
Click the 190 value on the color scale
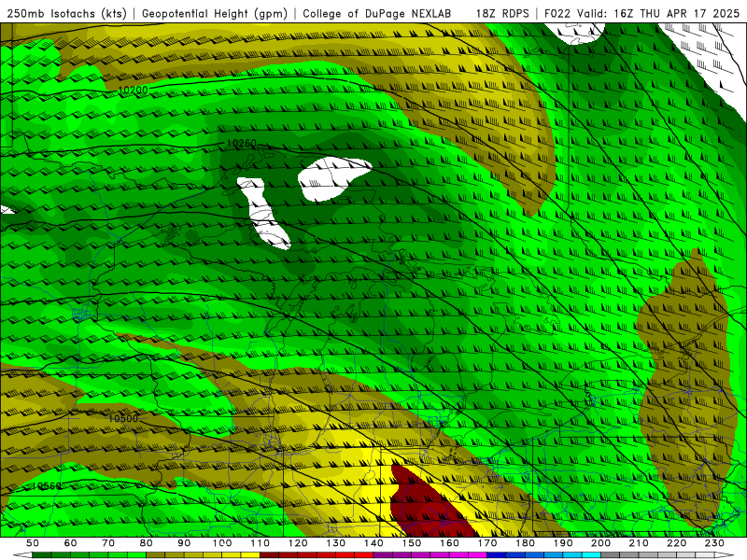point(563,543)
